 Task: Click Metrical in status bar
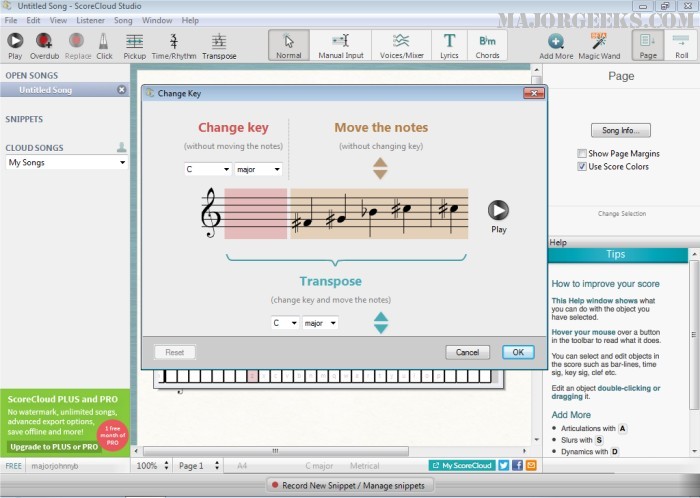click(364, 465)
